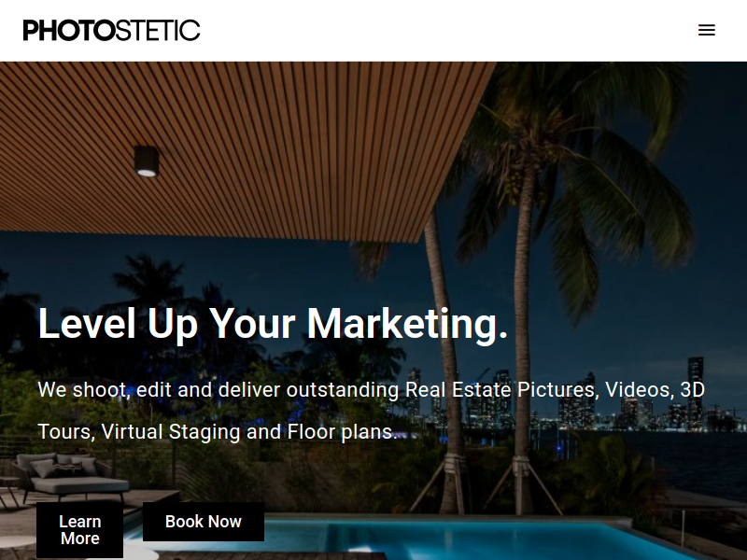Click the Learn More button
The height and width of the screenshot is (560, 747).
(x=80, y=529)
